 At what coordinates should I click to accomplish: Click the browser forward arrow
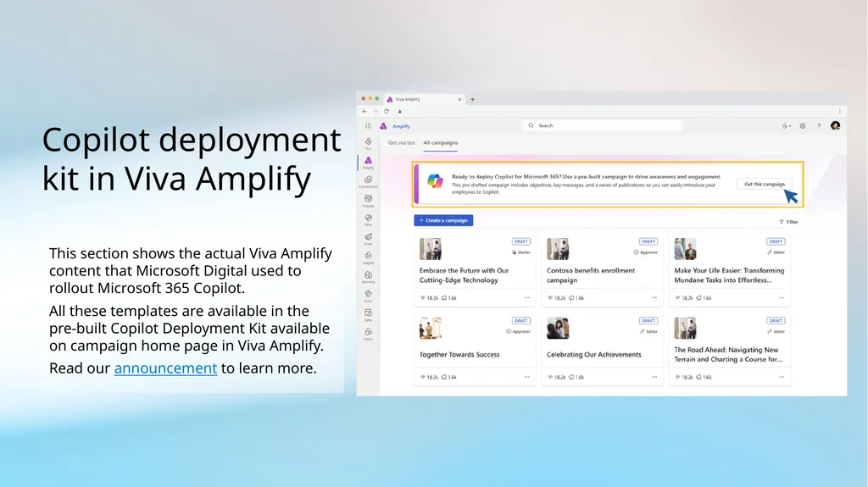point(376,111)
